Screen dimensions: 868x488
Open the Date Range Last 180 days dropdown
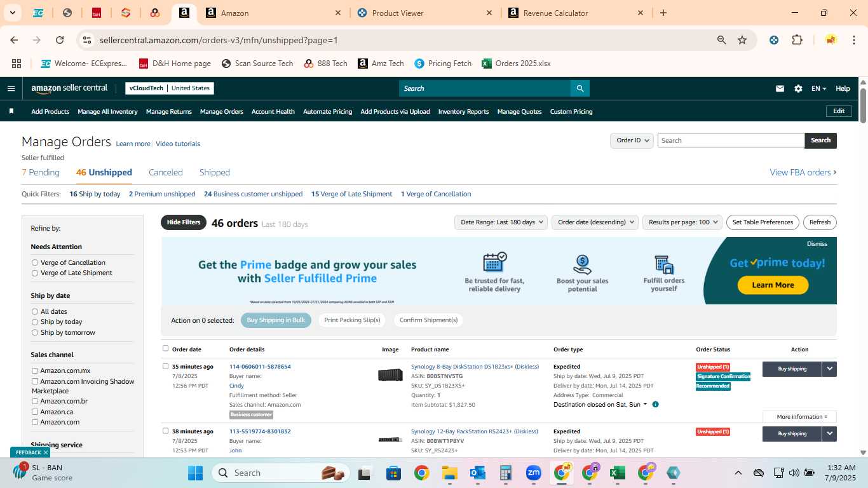501,222
